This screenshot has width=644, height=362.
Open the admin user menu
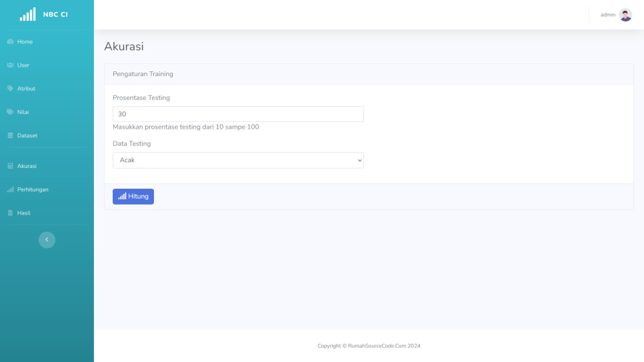(x=607, y=15)
